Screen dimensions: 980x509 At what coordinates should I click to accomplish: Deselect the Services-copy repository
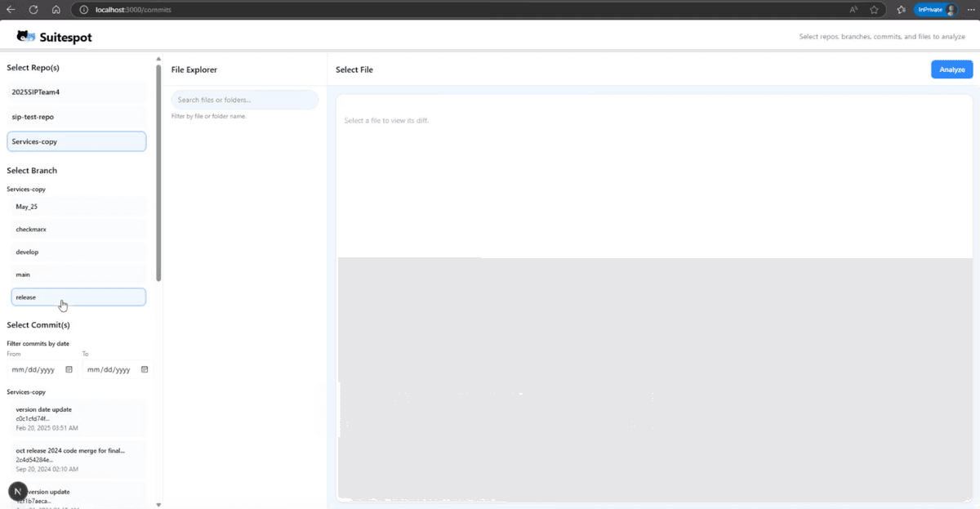76,141
